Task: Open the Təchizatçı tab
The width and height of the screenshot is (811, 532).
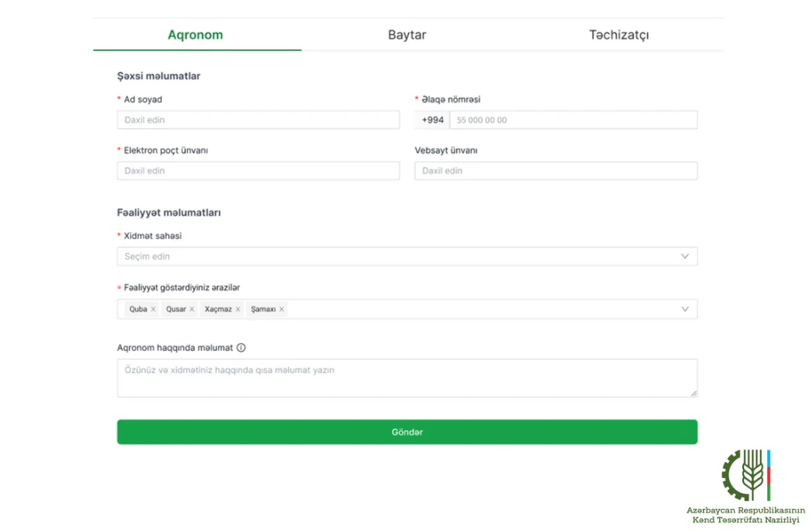Action: [619, 35]
